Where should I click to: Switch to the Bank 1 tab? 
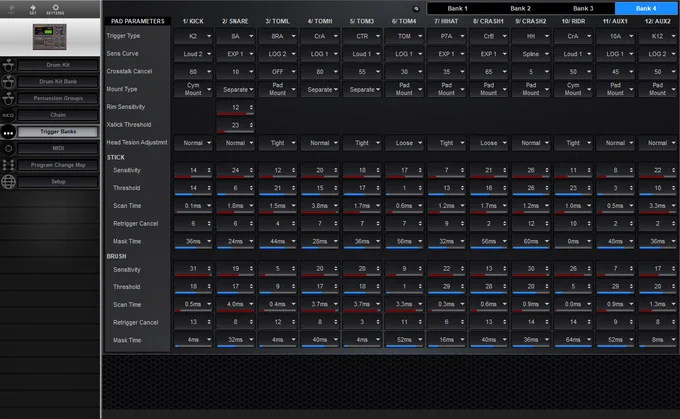pos(458,8)
